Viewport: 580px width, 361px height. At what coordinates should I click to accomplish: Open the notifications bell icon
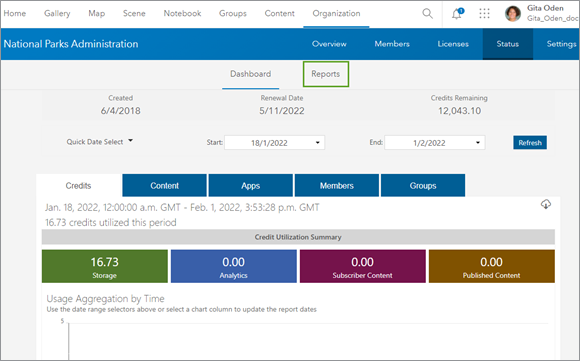(458, 14)
